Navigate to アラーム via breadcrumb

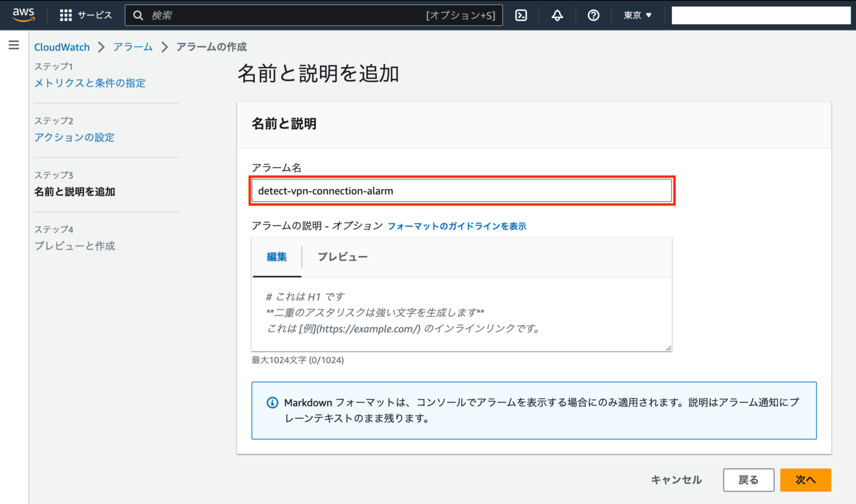pyautogui.click(x=133, y=47)
